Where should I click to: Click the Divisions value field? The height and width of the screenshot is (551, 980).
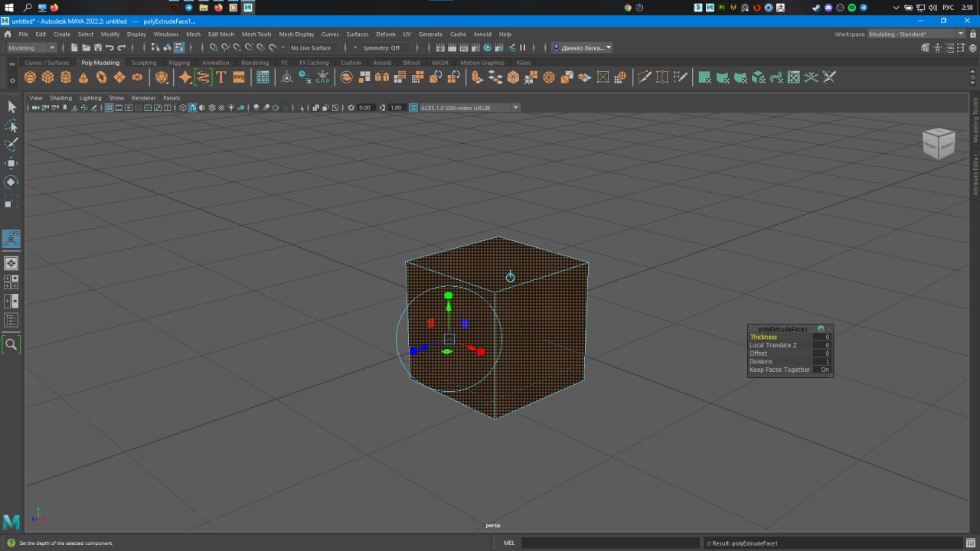pyautogui.click(x=822, y=361)
